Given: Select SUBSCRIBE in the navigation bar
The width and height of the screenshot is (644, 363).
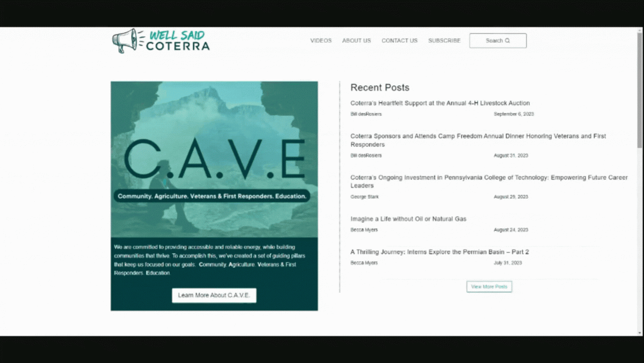Looking at the screenshot, I should click(x=444, y=41).
